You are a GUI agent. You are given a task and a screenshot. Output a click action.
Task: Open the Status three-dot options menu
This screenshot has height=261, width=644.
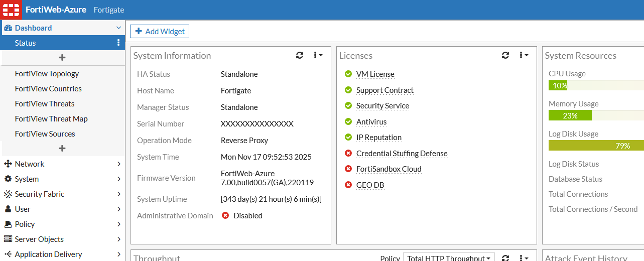pos(118,43)
